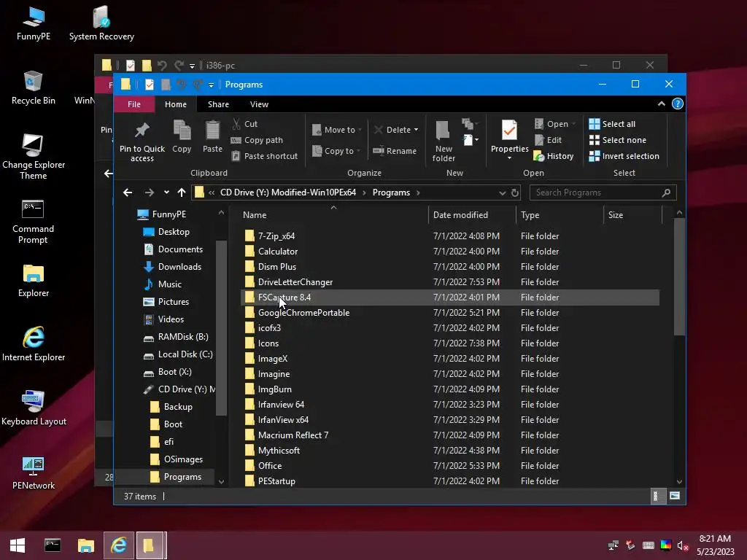
Task: Click Copy path in ribbon
Action: 257,140
